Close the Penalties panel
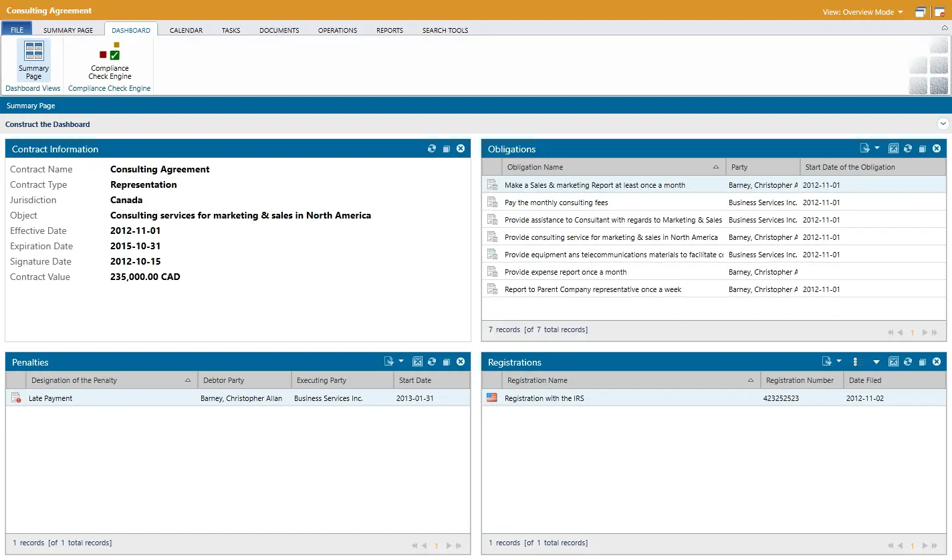This screenshot has height=560, width=952. (x=461, y=362)
